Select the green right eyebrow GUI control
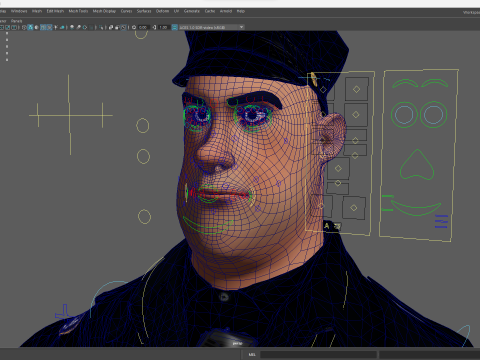The image size is (480, 360). pos(435,83)
